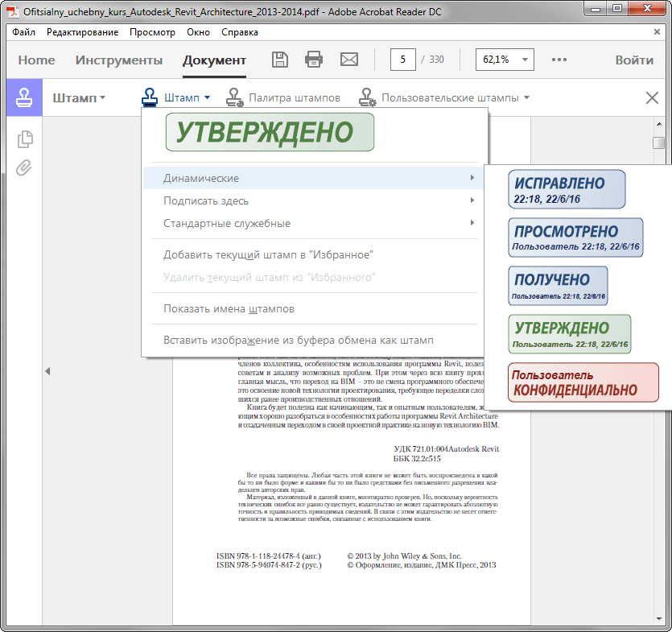This screenshot has width=672, height=632.
Task: Click the save document floppy icon
Action: coord(280,60)
